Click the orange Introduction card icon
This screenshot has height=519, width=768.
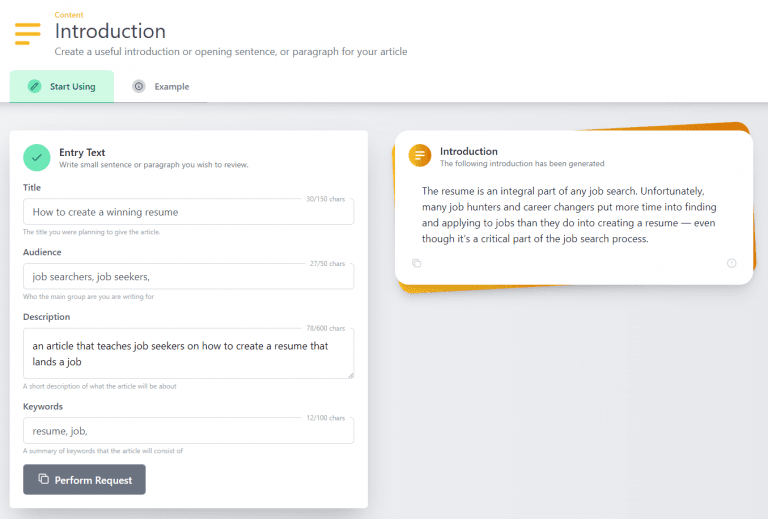tap(420, 155)
